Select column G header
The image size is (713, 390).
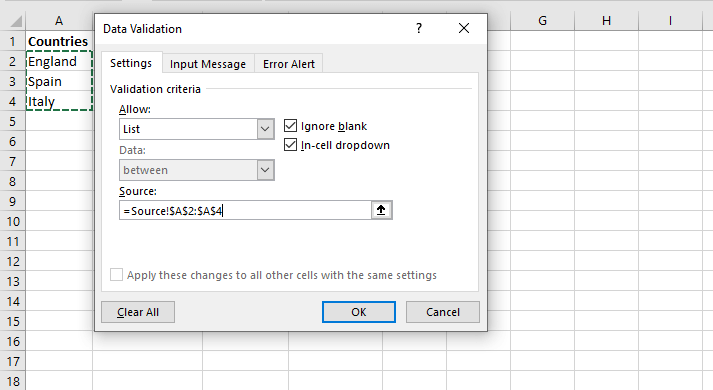click(542, 21)
